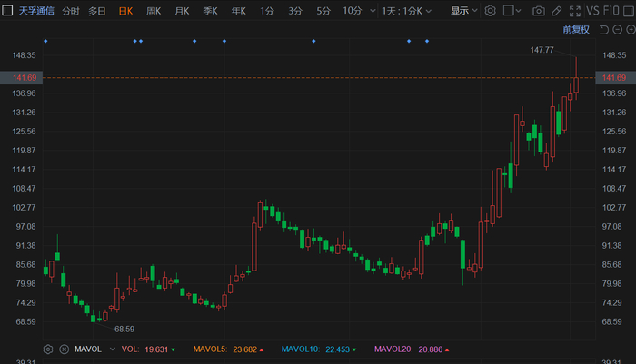Click the left 141.69 current price tag
The image size is (636, 364).
coord(21,78)
